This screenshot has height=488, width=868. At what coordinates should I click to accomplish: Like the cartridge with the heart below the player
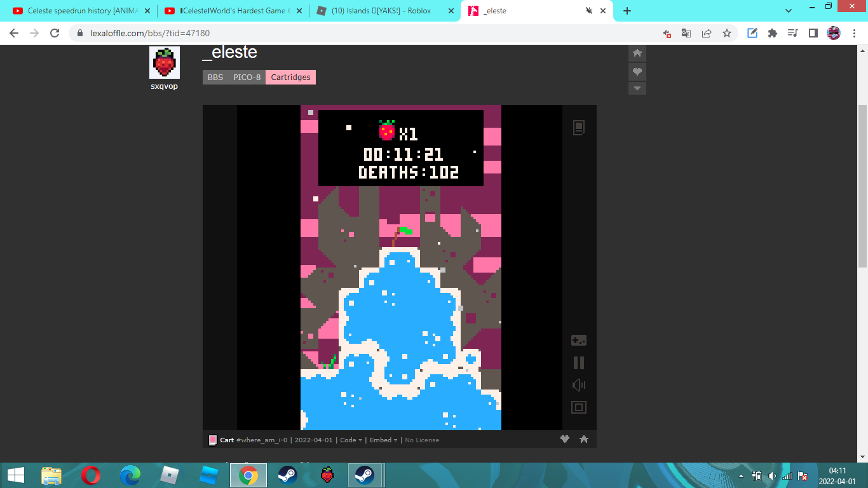(565, 439)
